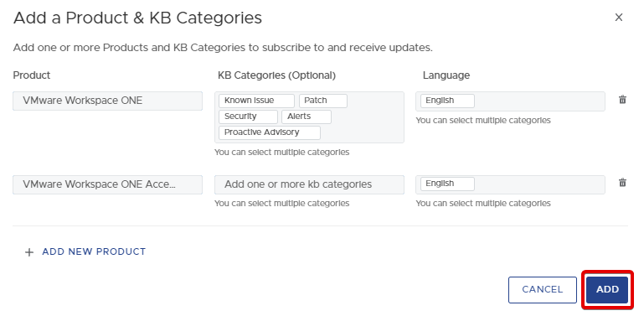The image size is (644, 316).
Task: Click English tag in Workspace ONE row
Action: [x=447, y=101]
